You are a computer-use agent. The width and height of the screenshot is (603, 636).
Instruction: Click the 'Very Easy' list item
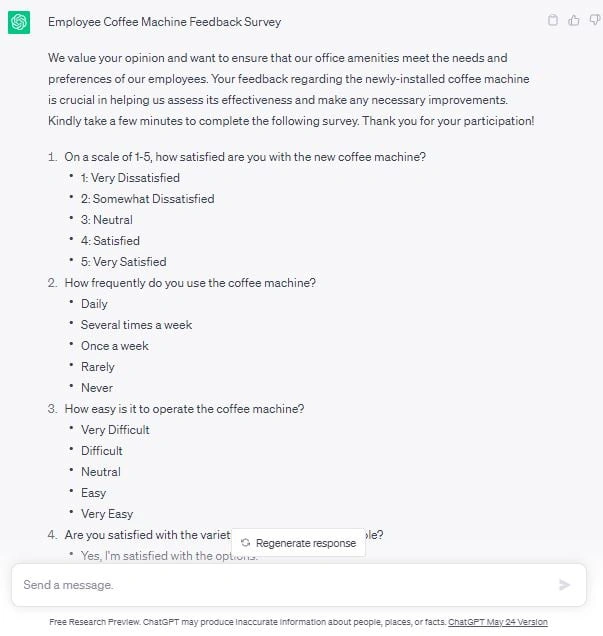tap(107, 514)
